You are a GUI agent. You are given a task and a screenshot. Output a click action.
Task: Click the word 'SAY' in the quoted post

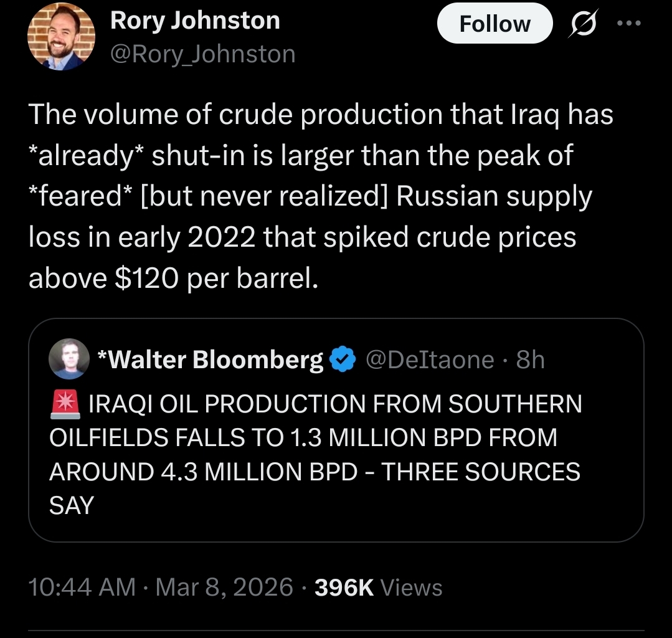(72, 505)
